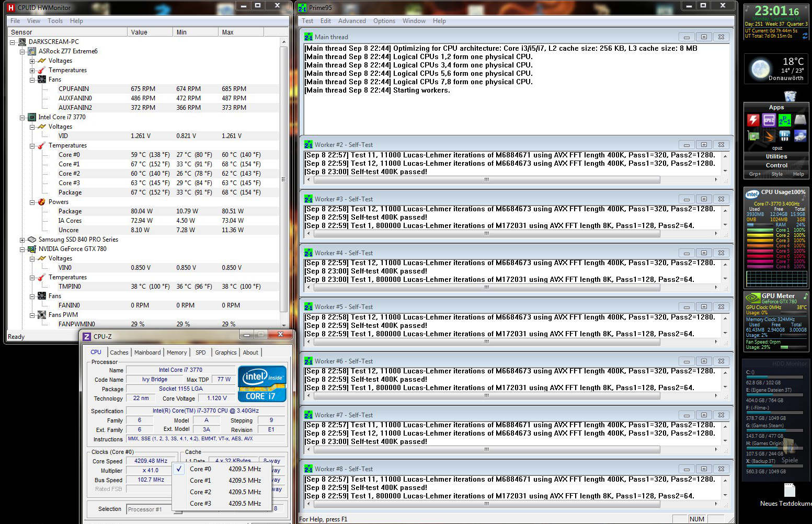Click the refresh arrows in the uptime gadget
Viewport: 812px width, 524px height.
[x=805, y=36]
